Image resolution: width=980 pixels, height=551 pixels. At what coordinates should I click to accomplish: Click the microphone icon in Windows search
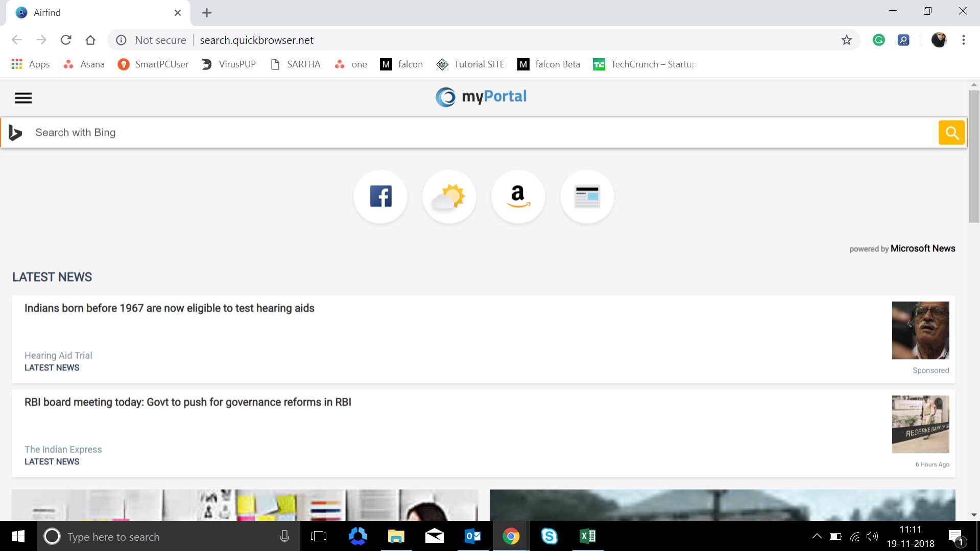[x=284, y=536]
